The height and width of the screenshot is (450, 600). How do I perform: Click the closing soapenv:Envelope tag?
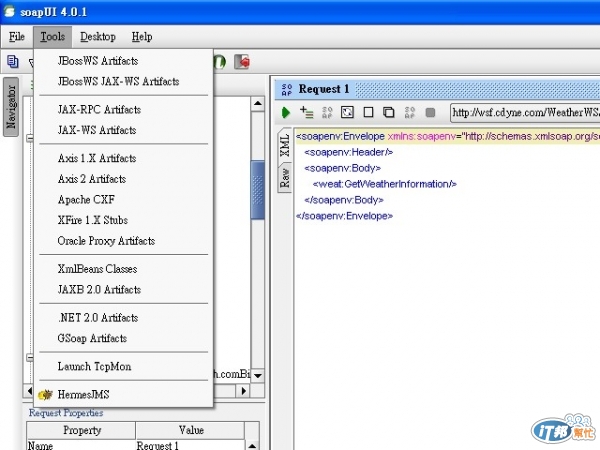344,216
